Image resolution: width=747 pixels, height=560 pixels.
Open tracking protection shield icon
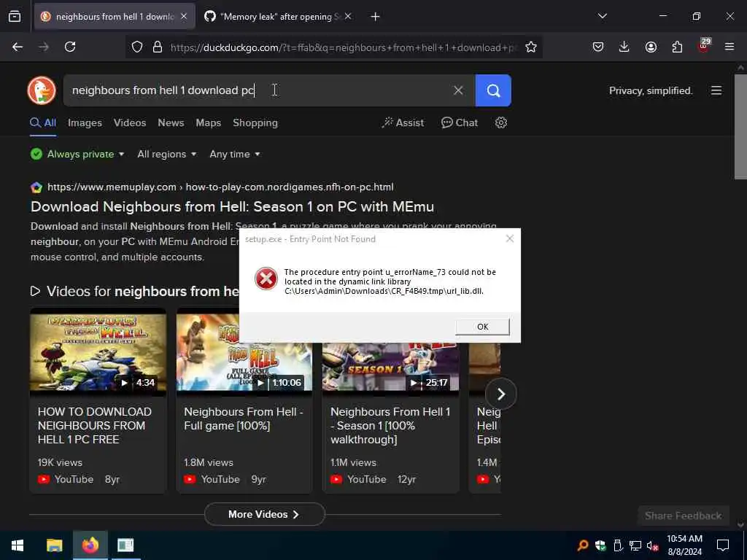[x=137, y=47]
